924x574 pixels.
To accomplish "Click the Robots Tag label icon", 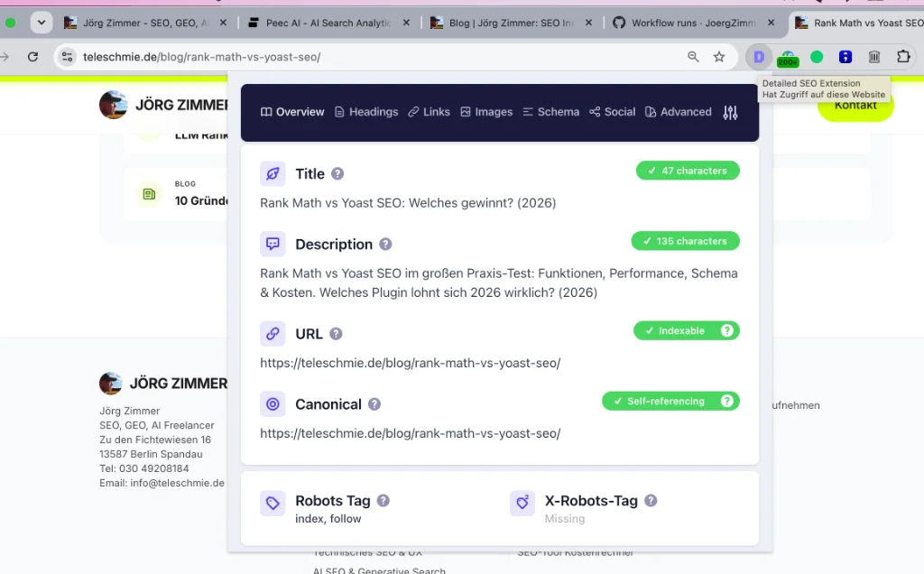I will pyautogui.click(x=273, y=504).
